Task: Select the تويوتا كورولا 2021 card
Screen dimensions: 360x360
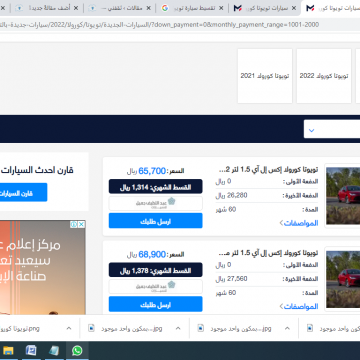Action: [265, 76]
